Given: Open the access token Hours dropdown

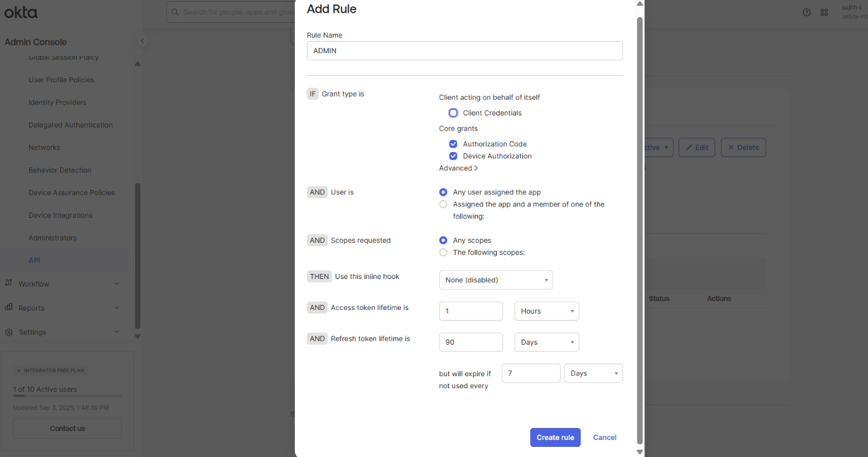Looking at the screenshot, I should coord(546,311).
